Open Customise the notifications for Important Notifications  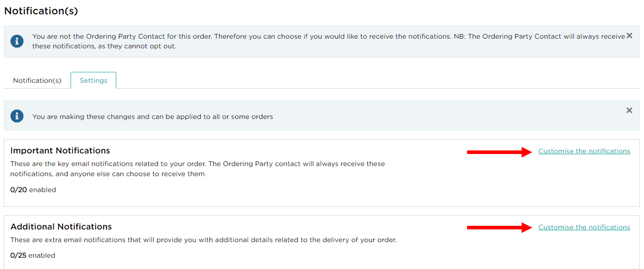click(x=584, y=151)
